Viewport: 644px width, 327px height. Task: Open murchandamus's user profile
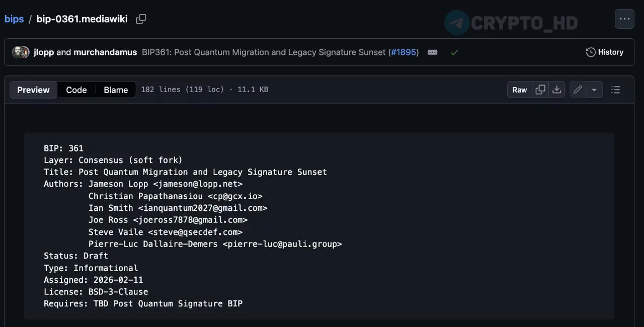pyautogui.click(x=105, y=52)
